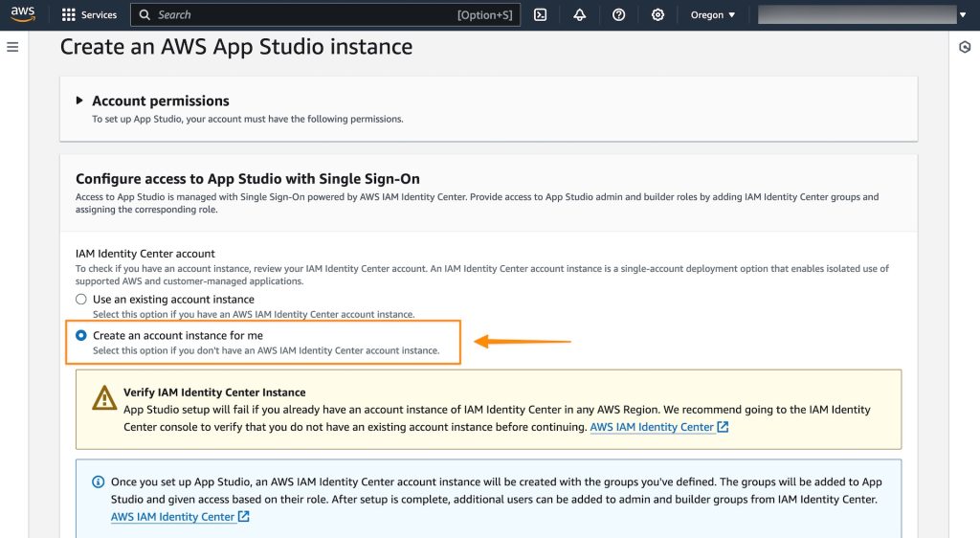Open the help question mark icon
The image size is (980, 538).
pyautogui.click(x=619, y=15)
